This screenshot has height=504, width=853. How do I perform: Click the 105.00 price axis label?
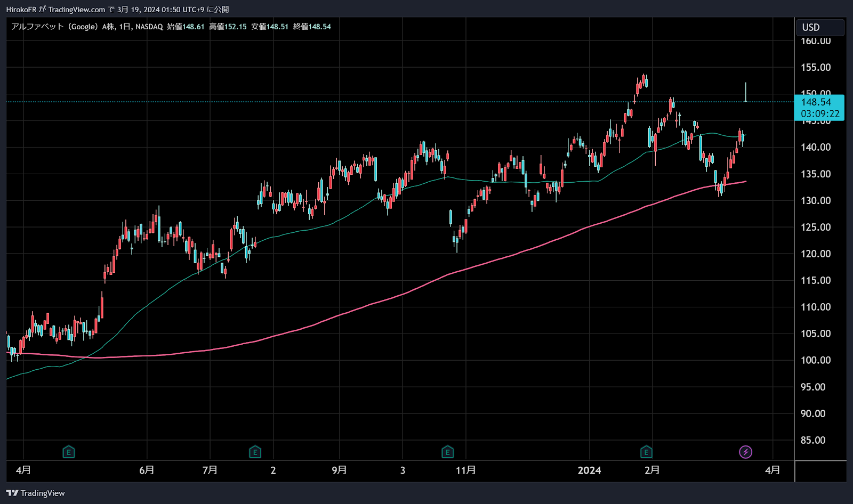816,334
